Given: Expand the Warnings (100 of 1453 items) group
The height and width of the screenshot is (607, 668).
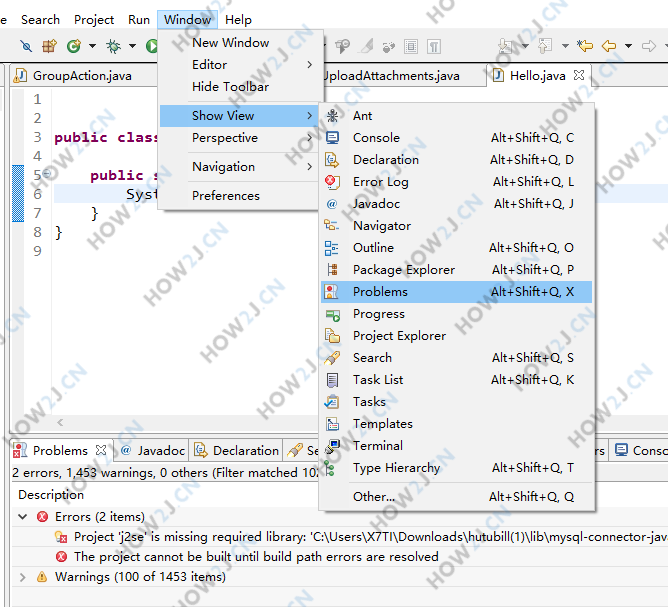Looking at the screenshot, I should pyautogui.click(x=23, y=577).
